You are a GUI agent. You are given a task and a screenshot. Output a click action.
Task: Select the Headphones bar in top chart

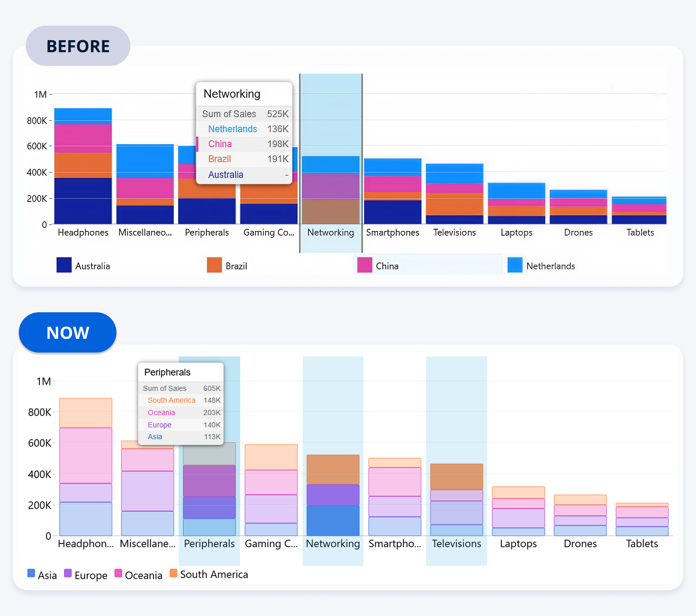point(83,167)
